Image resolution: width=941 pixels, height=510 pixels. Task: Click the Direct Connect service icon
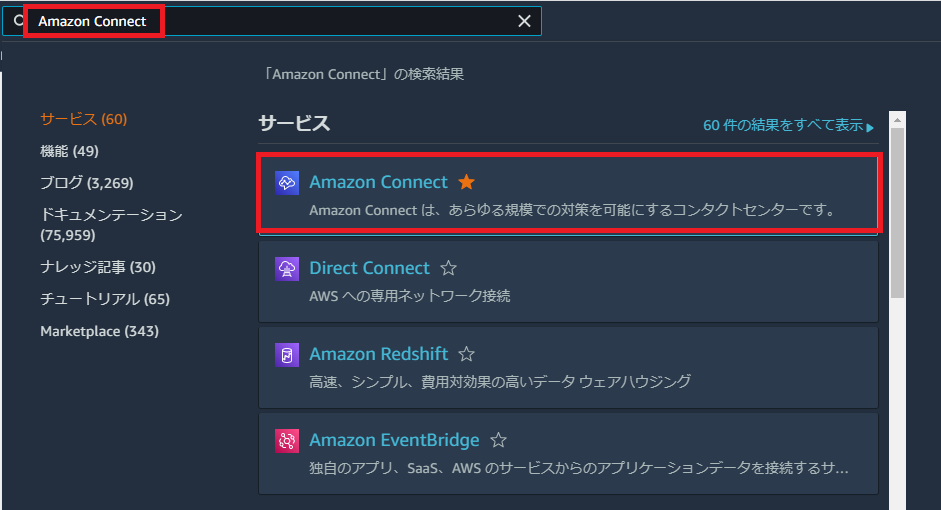[287, 268]
